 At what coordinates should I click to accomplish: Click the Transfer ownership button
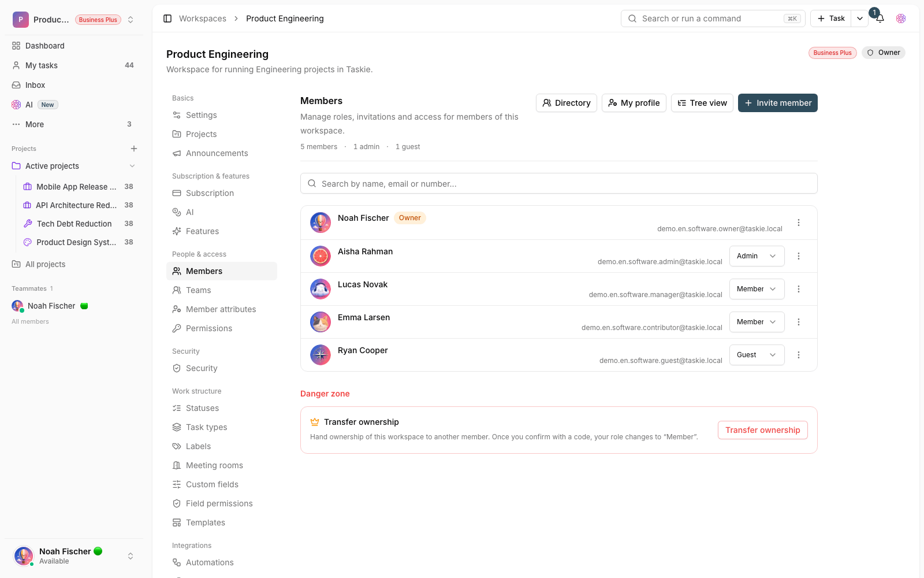(762, 430)
